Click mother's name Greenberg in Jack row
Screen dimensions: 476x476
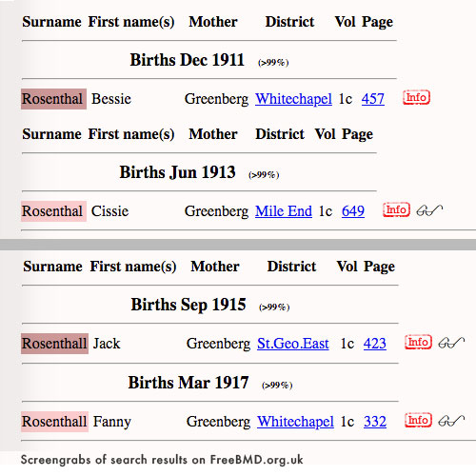218,344
